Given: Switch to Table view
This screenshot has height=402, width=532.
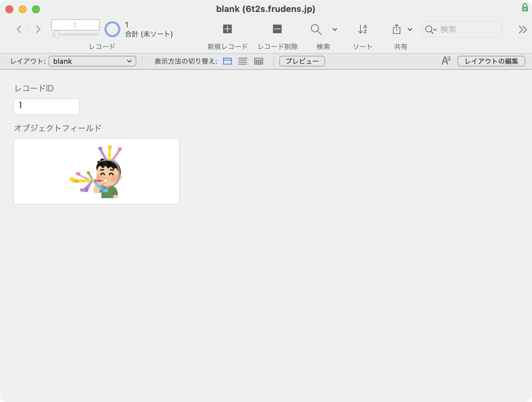Looking at the screenshot, I should tap(259, 61).
